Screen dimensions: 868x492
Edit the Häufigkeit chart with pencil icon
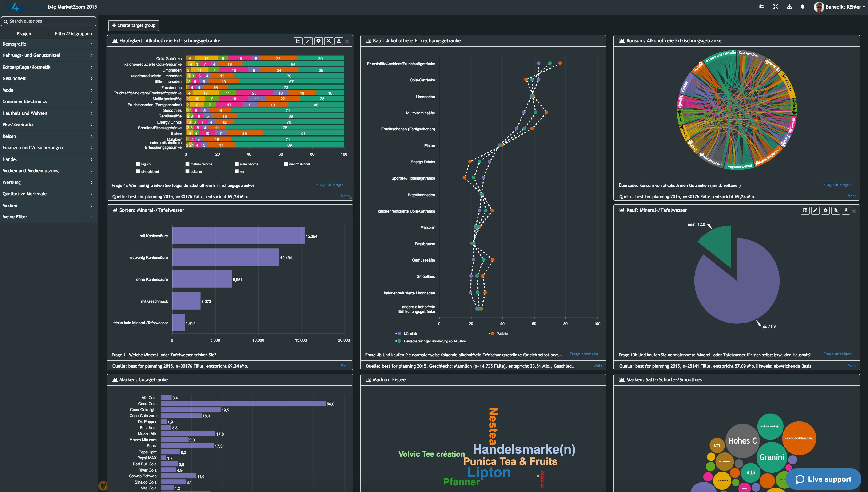[308, 41]
